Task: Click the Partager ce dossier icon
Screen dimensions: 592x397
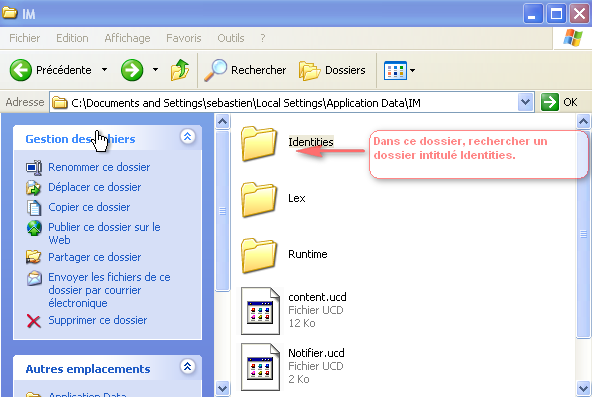Action: (x=34, y=257)
